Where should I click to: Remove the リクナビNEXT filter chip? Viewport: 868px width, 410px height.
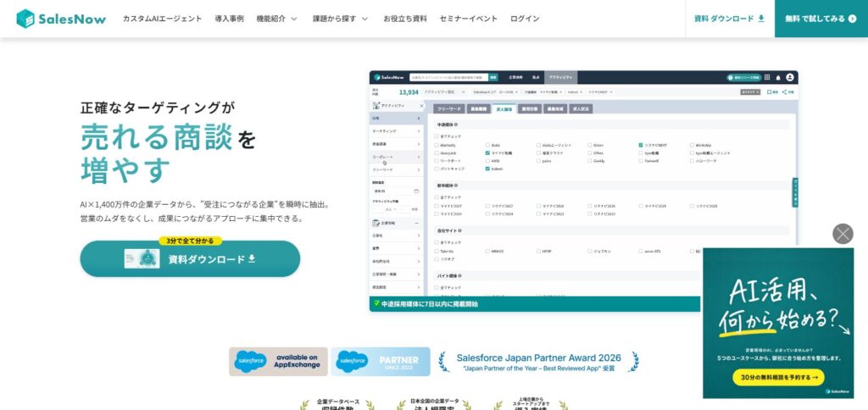[x=611, y=91]
